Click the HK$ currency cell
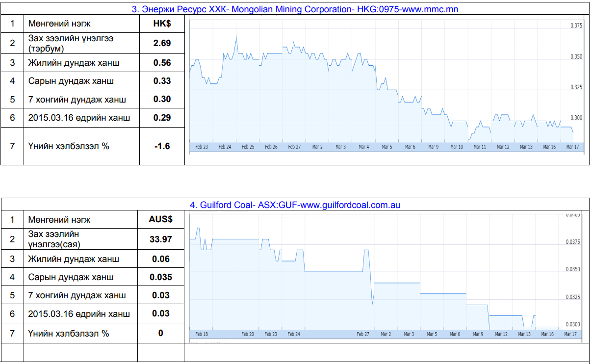This screenshot has width=591, height=364. (x=162, y=24)
